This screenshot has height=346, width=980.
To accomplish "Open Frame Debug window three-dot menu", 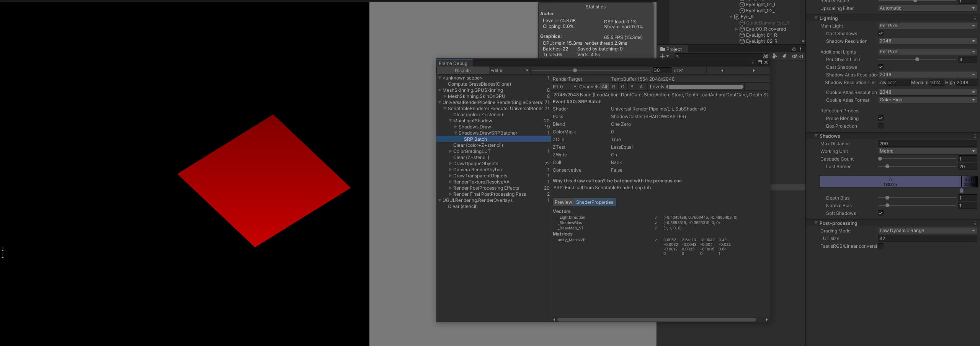I will click(x=753, y=63).
